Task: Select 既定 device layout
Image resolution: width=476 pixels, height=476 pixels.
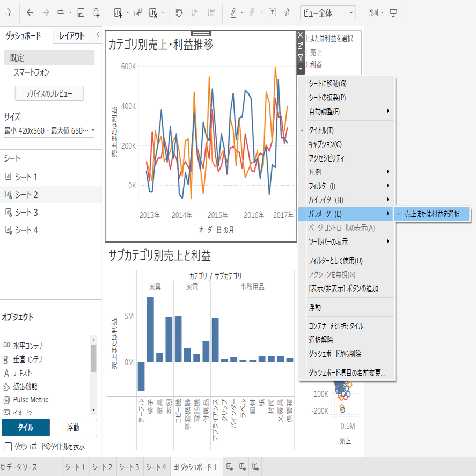Action: (x=49, y=57)
